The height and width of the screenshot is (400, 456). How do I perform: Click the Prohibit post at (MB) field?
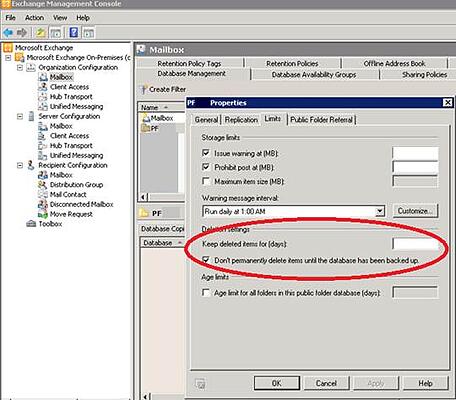pyautogui.click(x=415, y=168)
